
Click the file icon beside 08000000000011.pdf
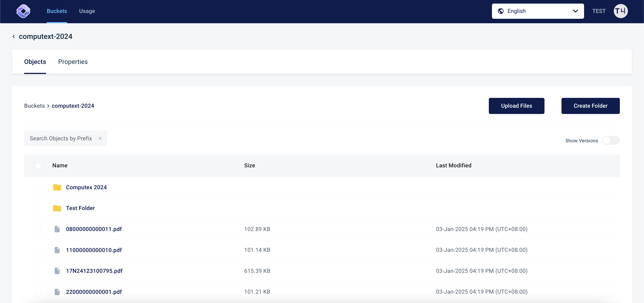[x=57, y=229]
